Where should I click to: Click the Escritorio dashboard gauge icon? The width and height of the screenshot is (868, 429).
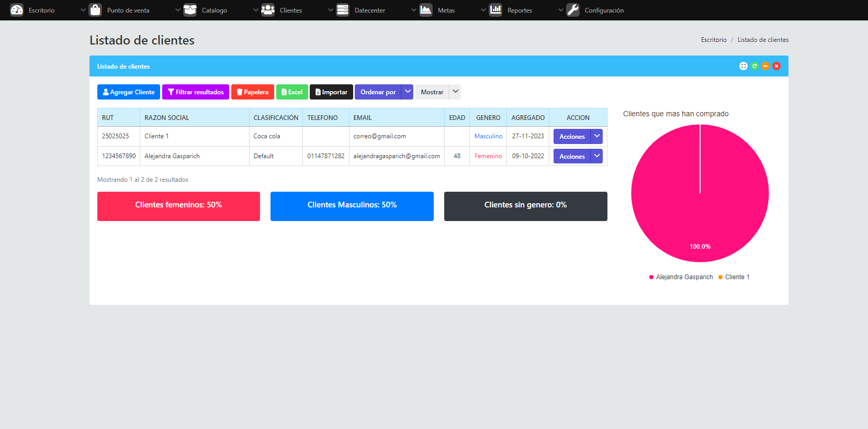[17, 10]
